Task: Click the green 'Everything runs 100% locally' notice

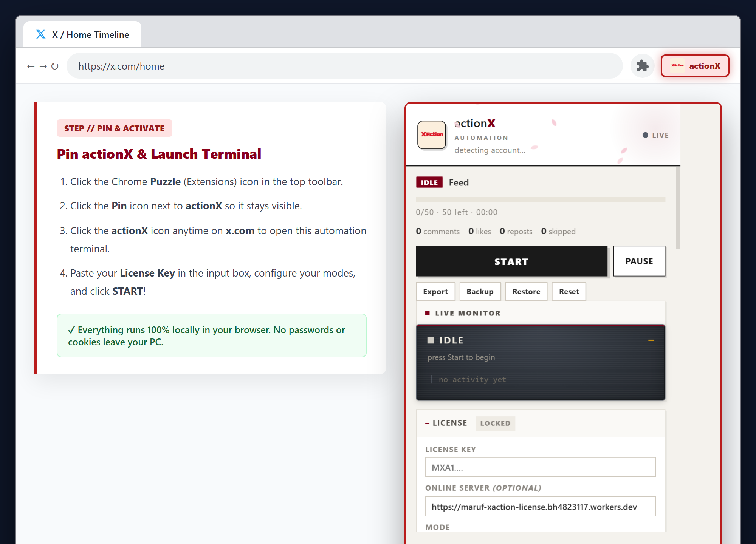Action: pyautogui.click(x=212, y=335)
